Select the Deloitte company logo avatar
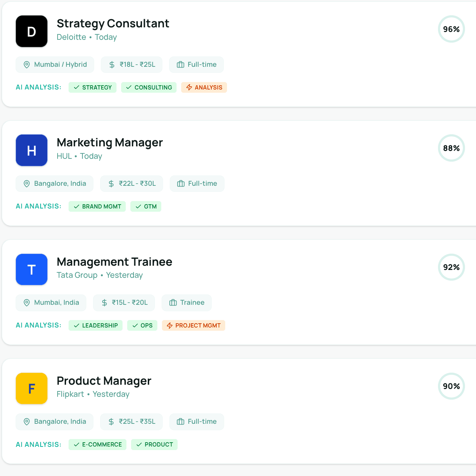This screenshot has height=476, width=476. coord(31,31)
